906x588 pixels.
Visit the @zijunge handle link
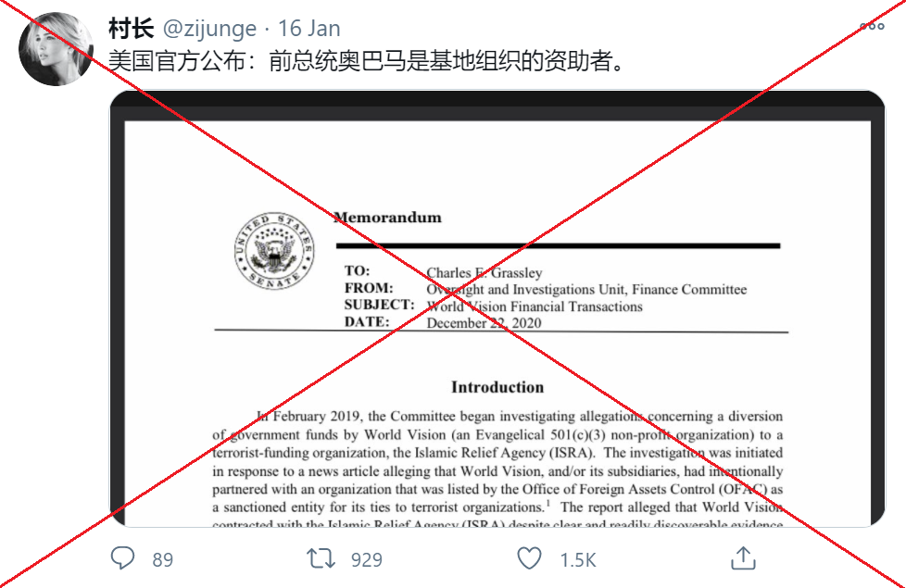(209, 29)
